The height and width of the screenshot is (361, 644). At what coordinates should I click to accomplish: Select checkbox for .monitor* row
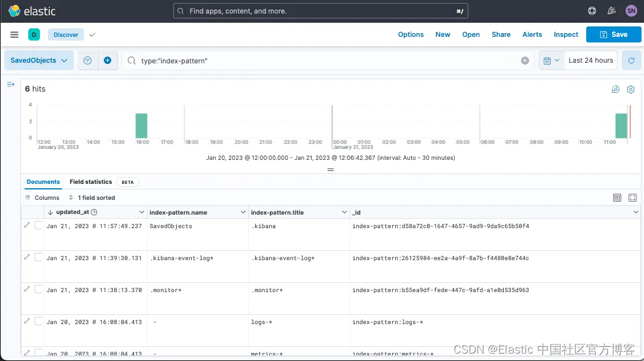[x=38, y=290]
